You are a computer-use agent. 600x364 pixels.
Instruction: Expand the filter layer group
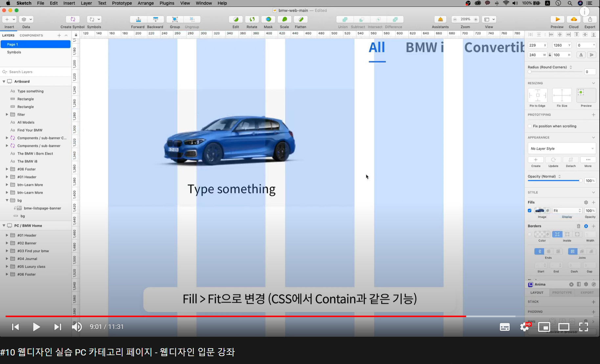coord(7,115)
